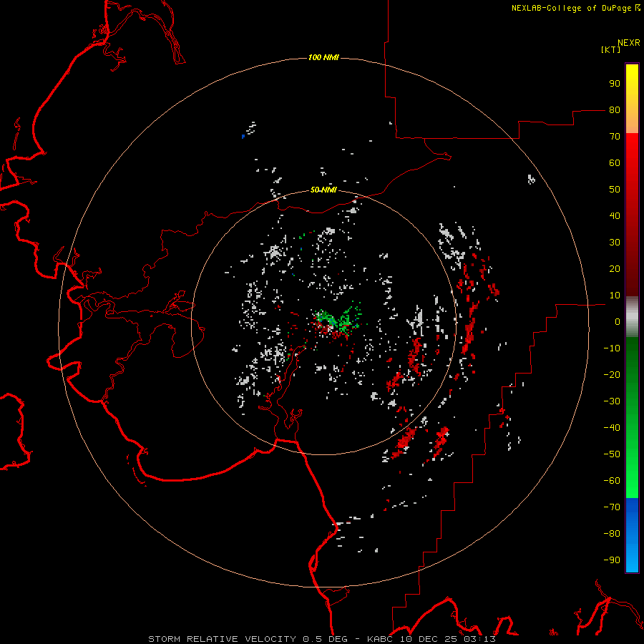Viewport: 644px width, 644px height.
Task: Click the 80 value on the velocity scale
Action: 615,110
